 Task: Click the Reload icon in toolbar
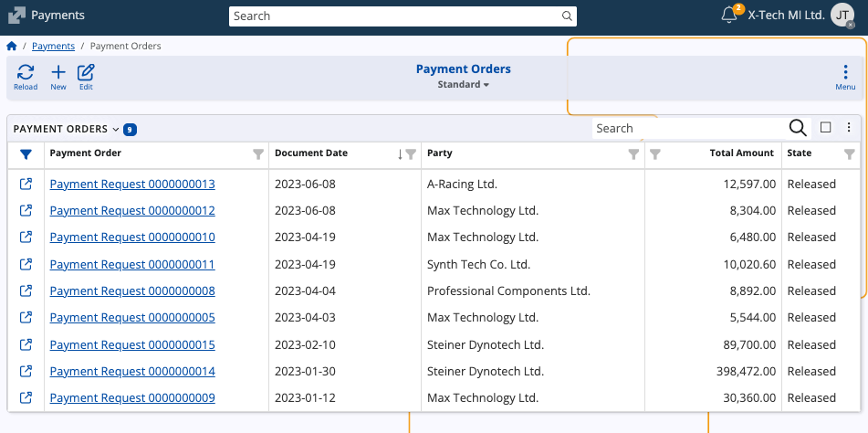26,77
